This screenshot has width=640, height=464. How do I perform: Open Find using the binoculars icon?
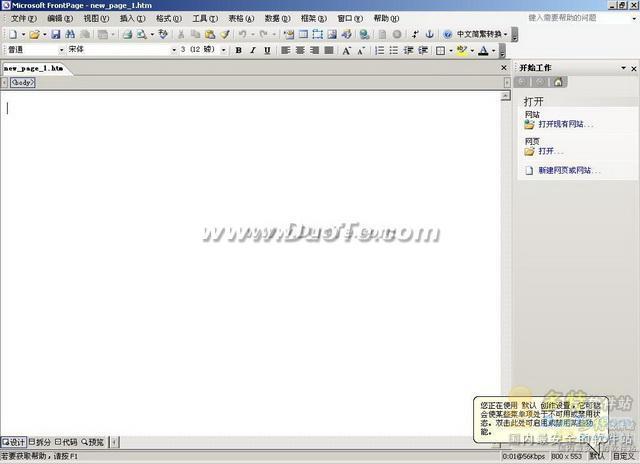[x=70, y=34]
